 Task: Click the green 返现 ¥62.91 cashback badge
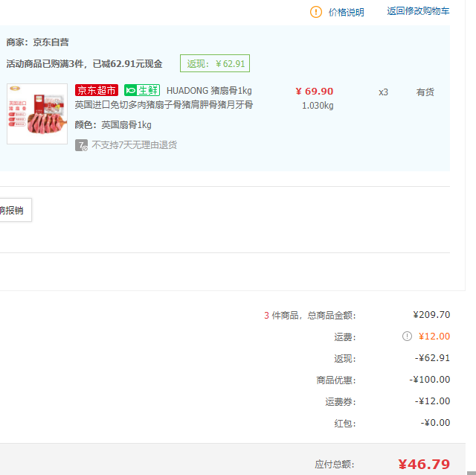pos(215,63)
